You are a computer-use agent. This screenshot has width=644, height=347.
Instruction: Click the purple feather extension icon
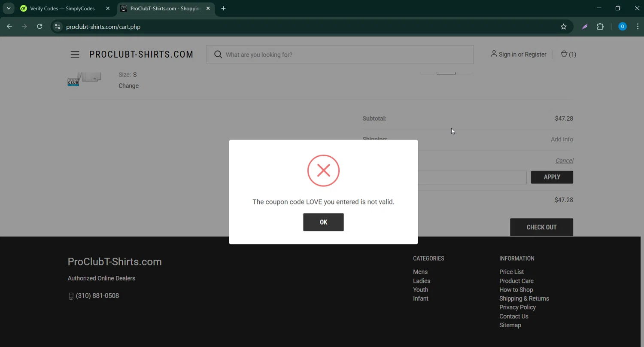[x=585, y=27]
